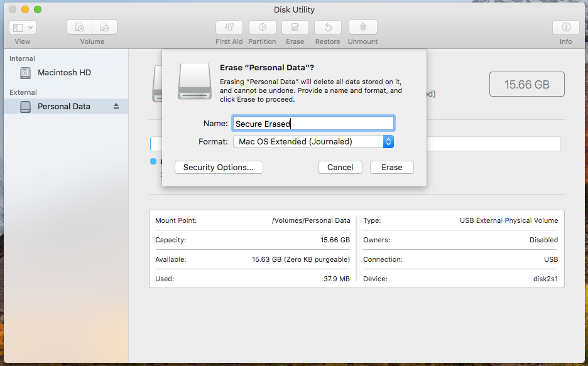The width and height of the screenshot is (588, 366).
Task: Confirm with the Erase button
Action: (x=392, y=168)
